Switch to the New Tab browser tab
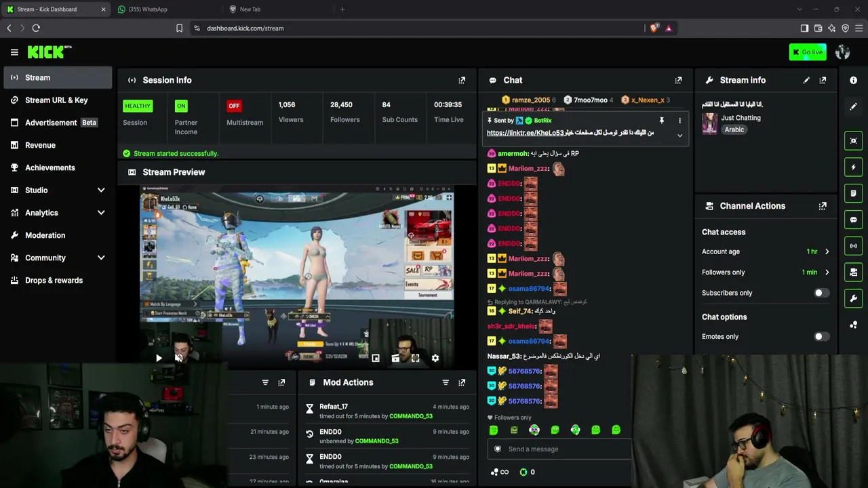This screenshot has height=488, width=868. pos(278,9)
